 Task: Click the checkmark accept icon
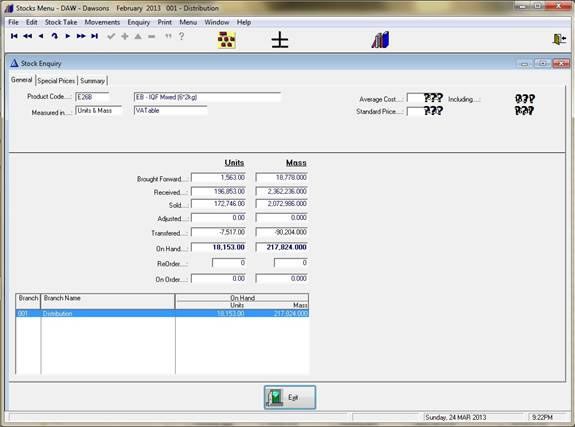pos(111,36)
